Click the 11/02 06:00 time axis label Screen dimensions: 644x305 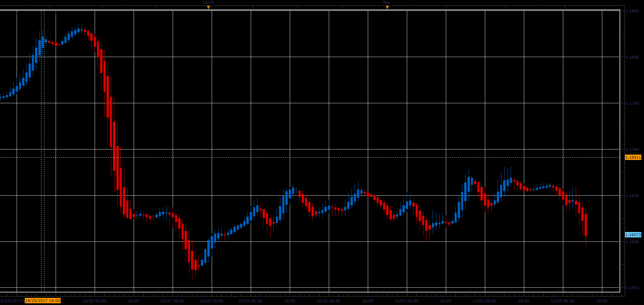pos(485,301)
